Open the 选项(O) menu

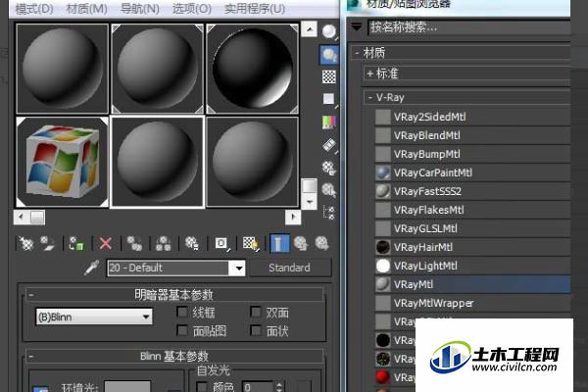click(192, 8)
